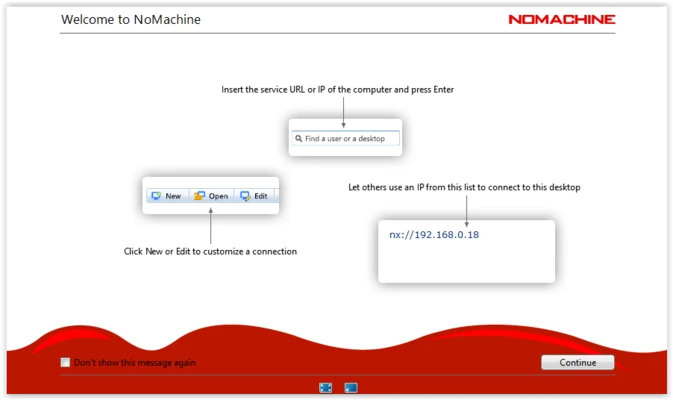Click the Continue button

click(577, 362)
